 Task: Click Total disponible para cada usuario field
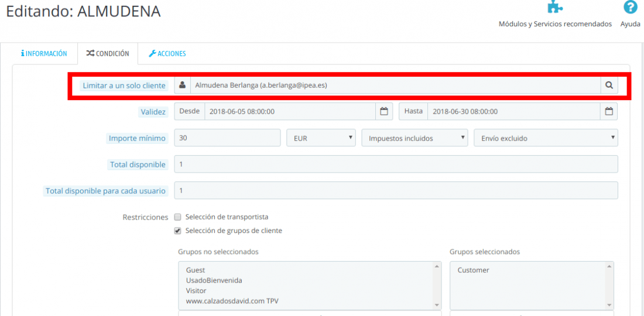pos(396,191)
